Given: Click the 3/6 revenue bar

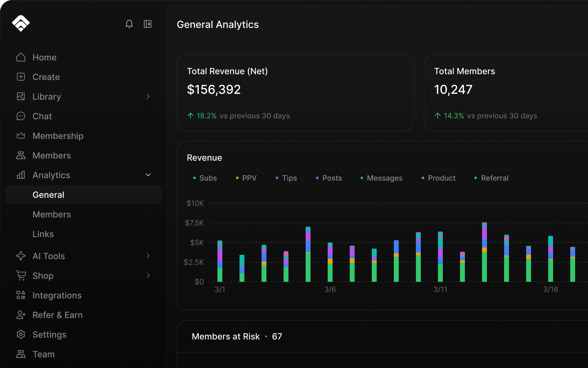Looking at the screenshot, I should point(330,262).
